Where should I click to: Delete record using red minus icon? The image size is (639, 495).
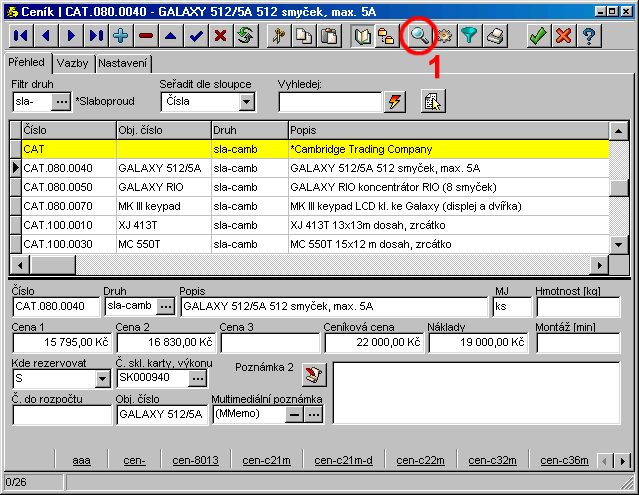tap(146, 36)
